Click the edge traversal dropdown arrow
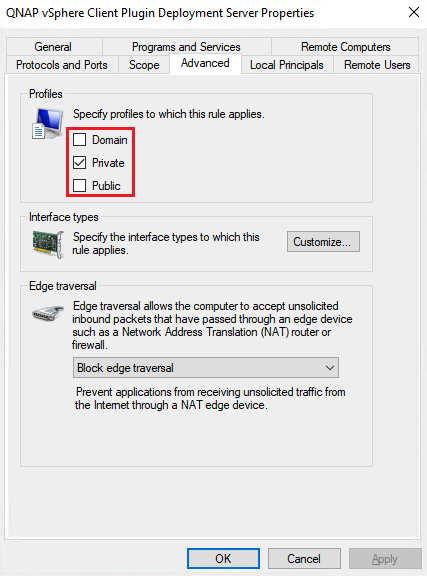427x576 pixels. pos(330,368)
